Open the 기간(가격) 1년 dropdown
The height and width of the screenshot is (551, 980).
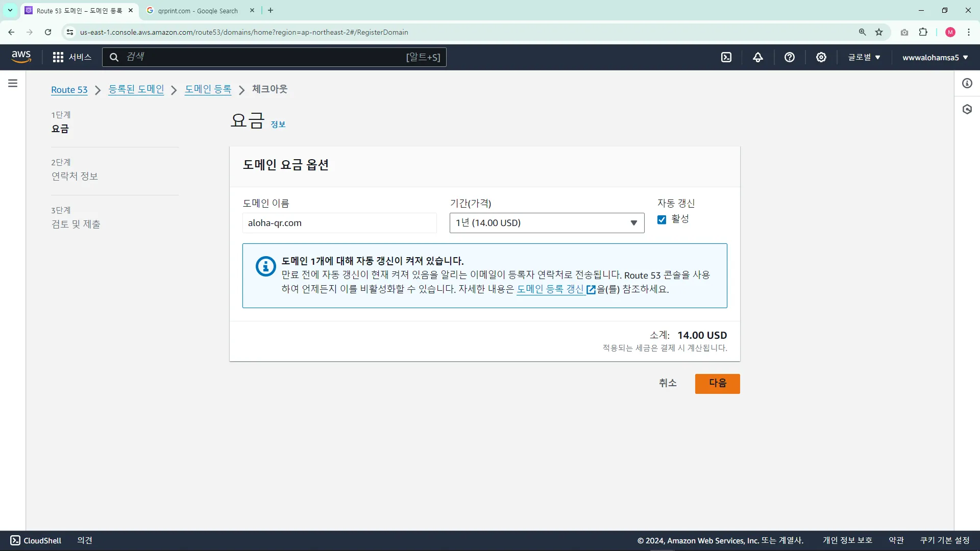pos(547,223)
